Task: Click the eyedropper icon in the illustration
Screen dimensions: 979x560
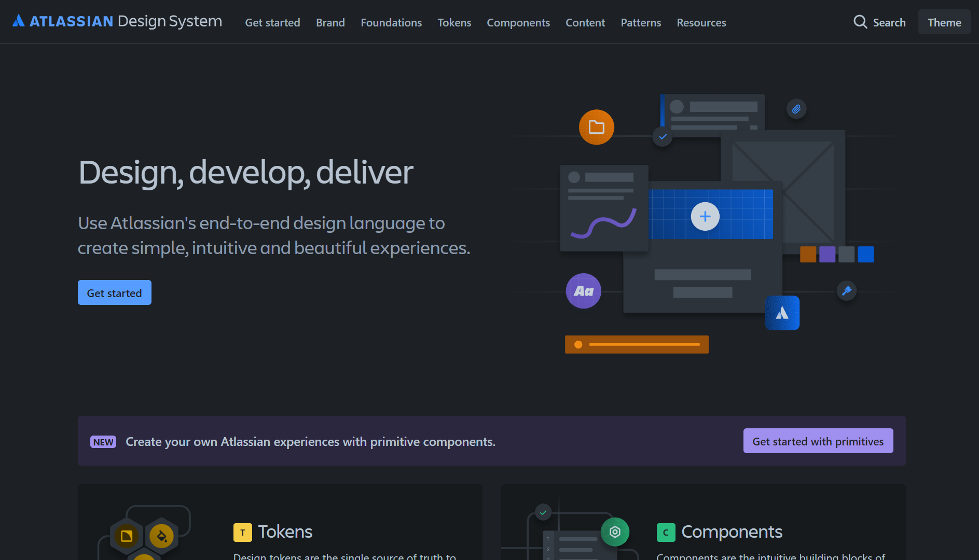Action: pos(847,290)
